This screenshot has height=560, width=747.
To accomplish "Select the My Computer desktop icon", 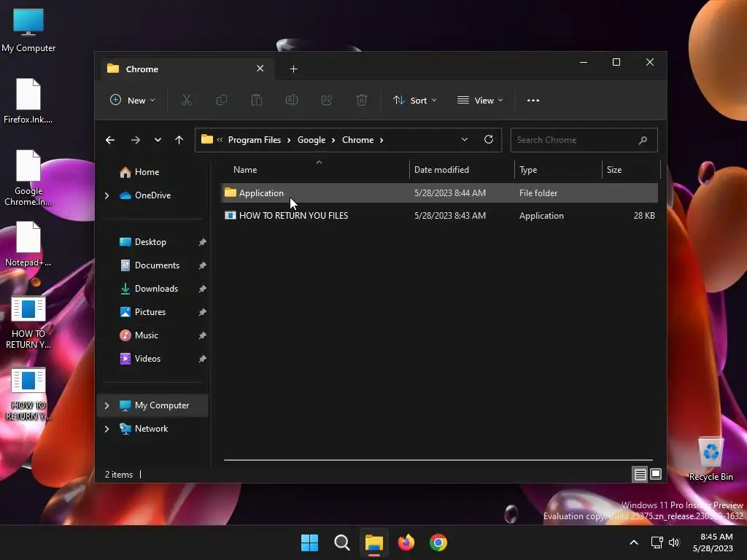I will (x=28, y=30).
